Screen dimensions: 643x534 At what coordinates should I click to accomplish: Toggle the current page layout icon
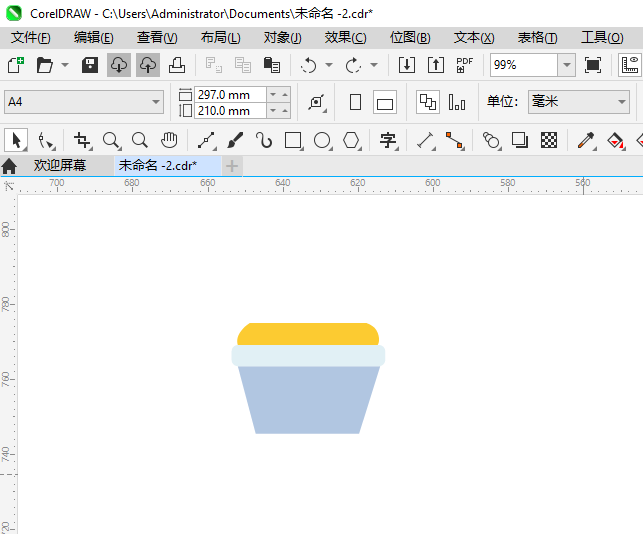click(x=457, y=102)
